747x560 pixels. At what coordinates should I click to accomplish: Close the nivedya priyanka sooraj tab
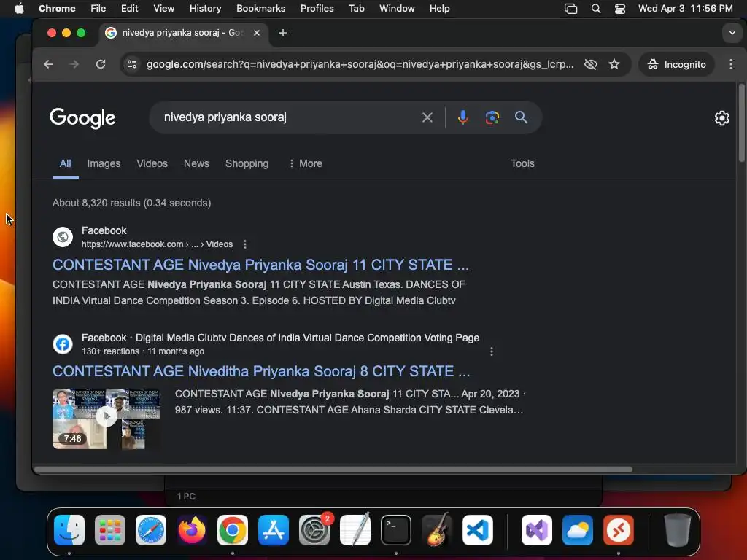257,33
